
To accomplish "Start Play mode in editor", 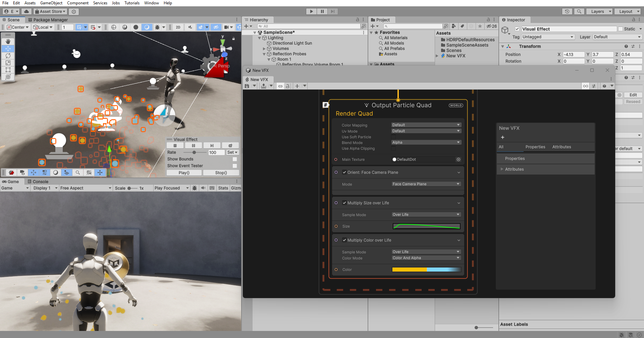I will pos(312,11).
